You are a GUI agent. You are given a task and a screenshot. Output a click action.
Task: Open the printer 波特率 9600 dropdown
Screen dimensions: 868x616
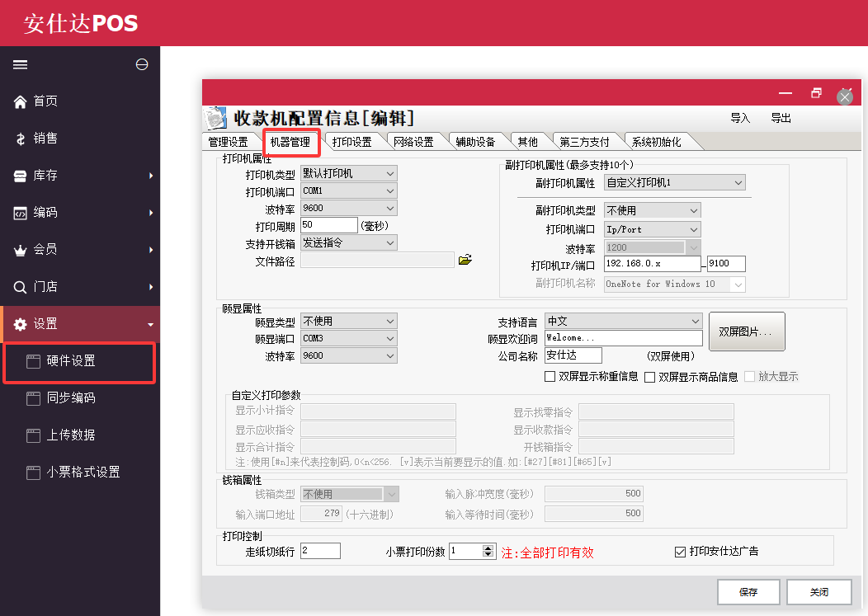[x=349, y=208]
